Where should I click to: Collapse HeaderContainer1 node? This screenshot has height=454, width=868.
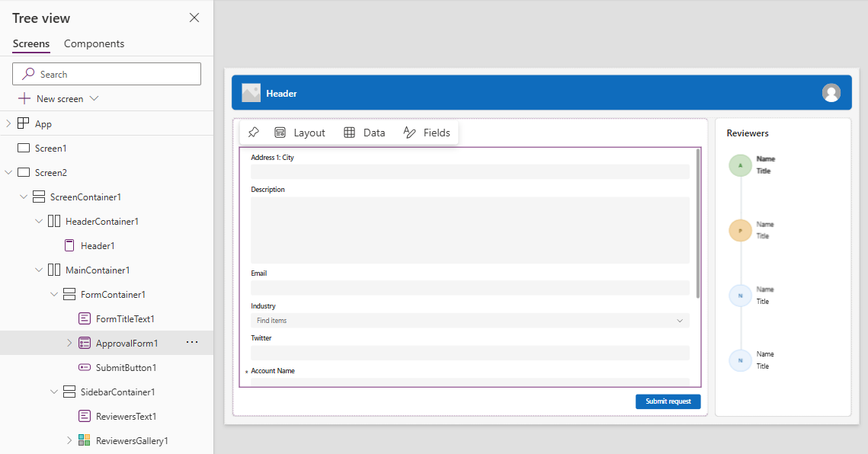click(x=39, y=221)
